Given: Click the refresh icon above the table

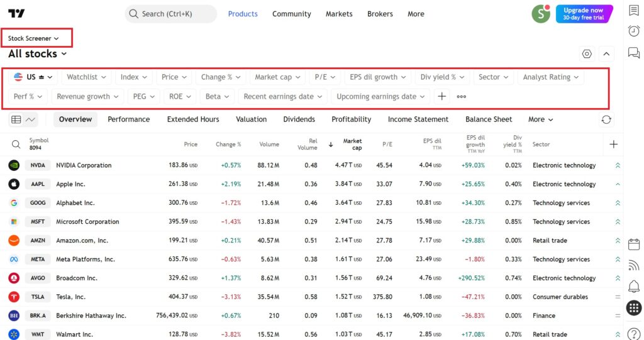Looking at the screenshot, I should point(606,119).
